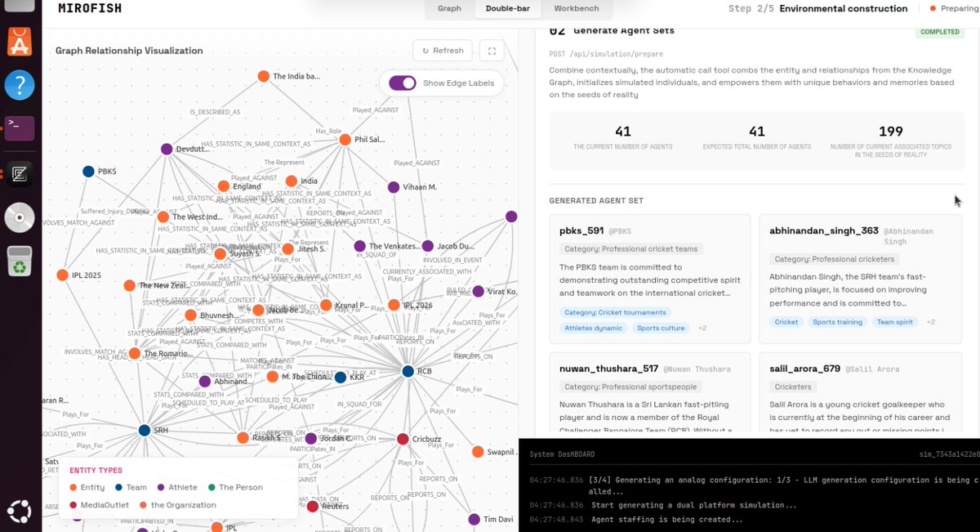Select The Venkates... athlete node

point(359,246)
